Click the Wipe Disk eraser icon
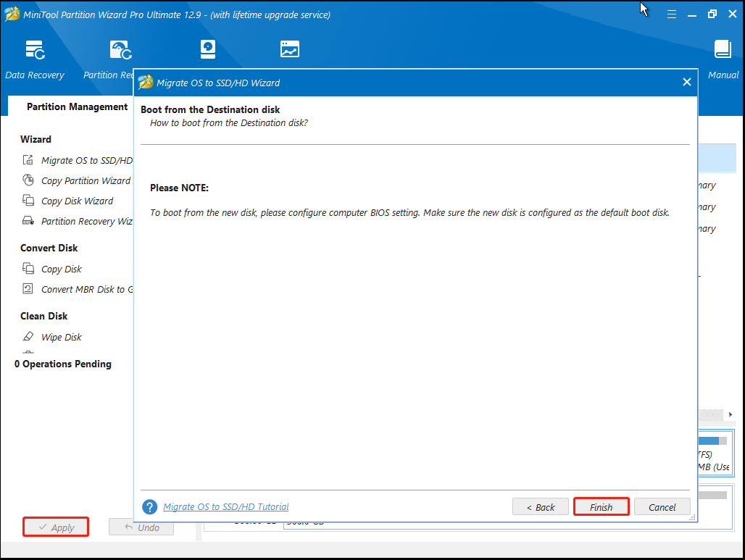The width and height of the screenshot is (745, 560). (28, 337)
